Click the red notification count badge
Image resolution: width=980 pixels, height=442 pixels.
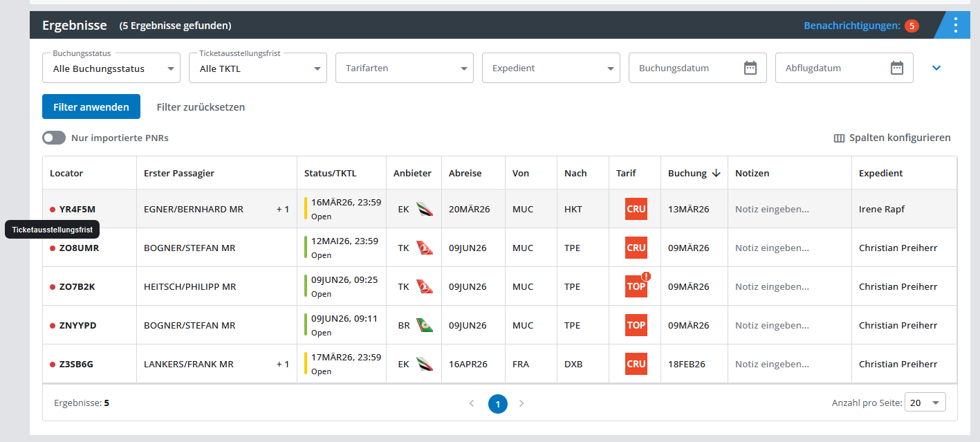pos(911,26)
